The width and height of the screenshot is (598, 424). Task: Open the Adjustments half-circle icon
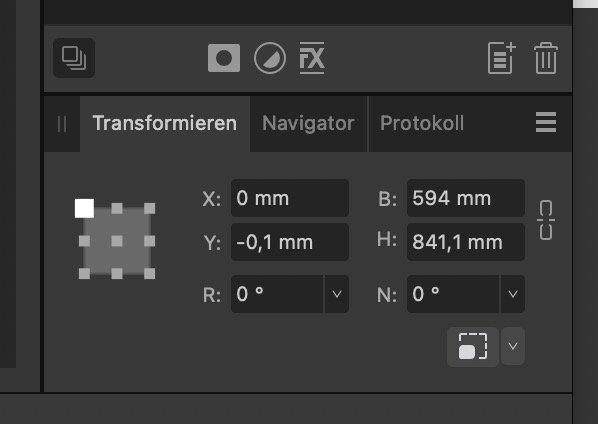[x=270, y=58]
